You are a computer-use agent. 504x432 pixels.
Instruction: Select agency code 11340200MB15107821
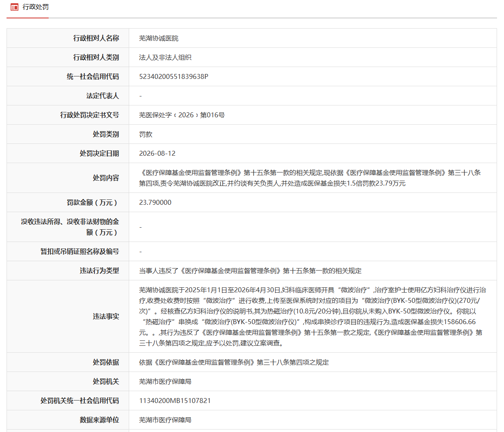pyautogui.click(x=175, y=401)
